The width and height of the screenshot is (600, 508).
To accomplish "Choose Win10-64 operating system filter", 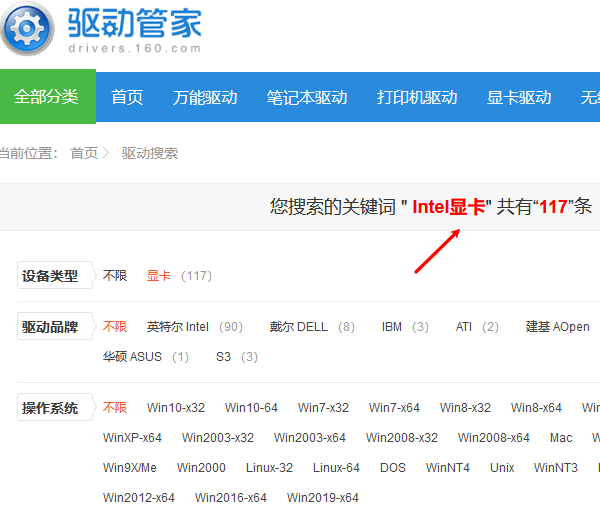I will [x=251, y=408].
